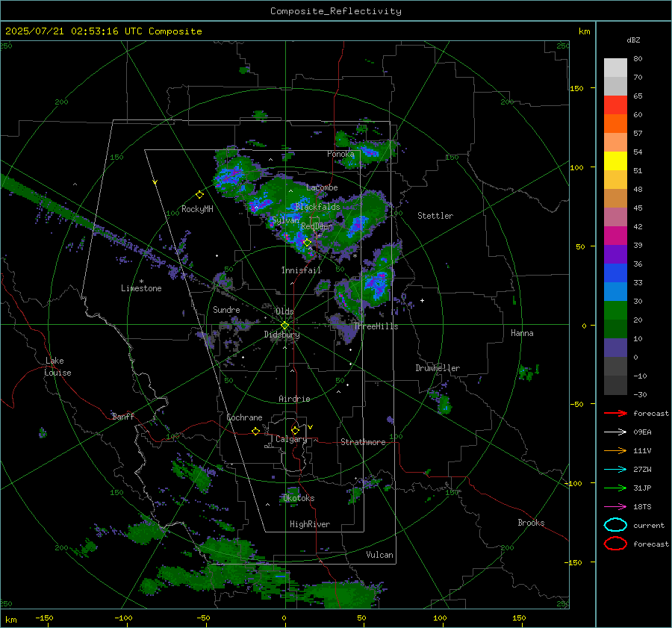Click the Brooks city label

pyautogui.click(x=531, y=523)
